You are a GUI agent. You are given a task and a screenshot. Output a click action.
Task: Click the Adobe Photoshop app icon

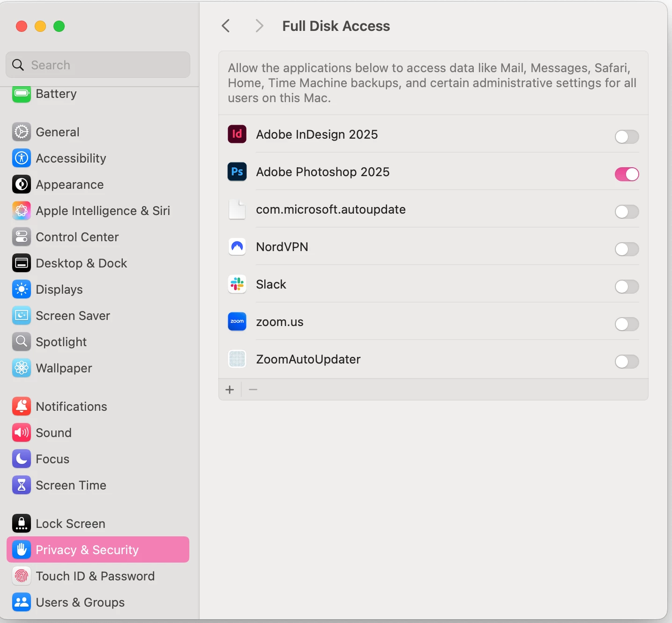click(x=237, y=172)
